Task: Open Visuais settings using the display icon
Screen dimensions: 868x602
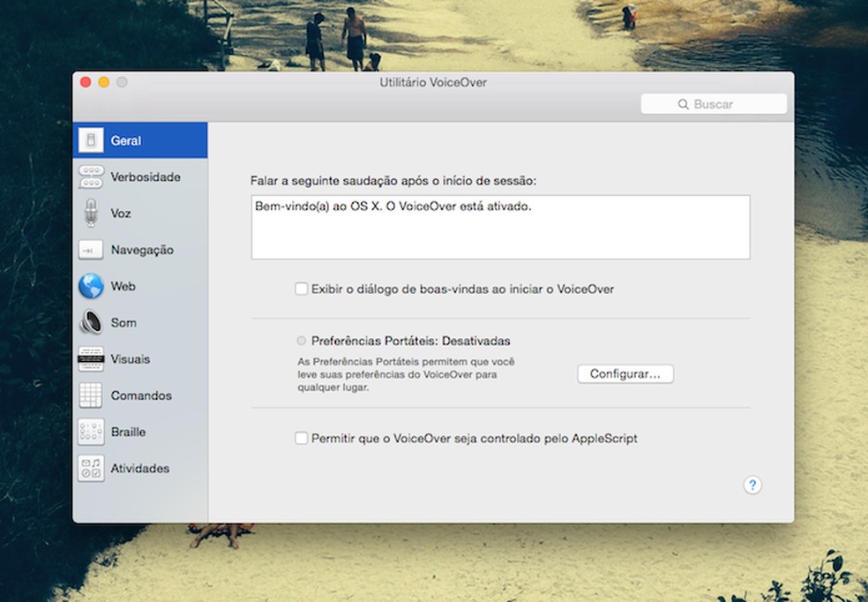Action: [x=90, y=358]
